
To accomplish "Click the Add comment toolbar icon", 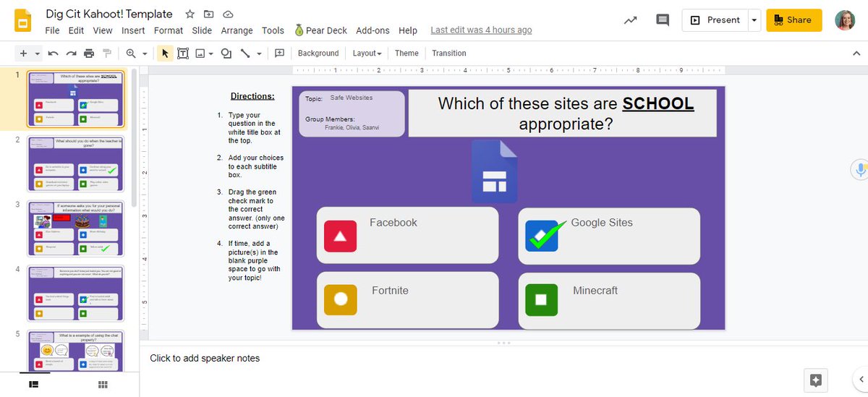I will tap(279, 54).
